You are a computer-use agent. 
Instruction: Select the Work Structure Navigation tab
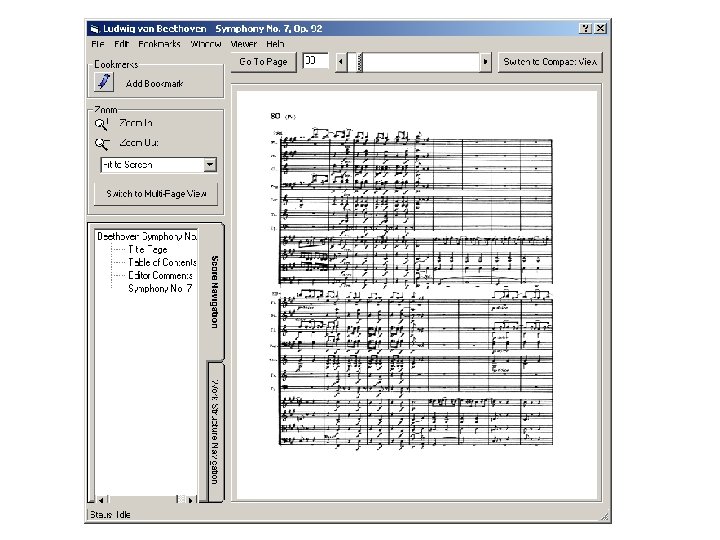(214, 432)
